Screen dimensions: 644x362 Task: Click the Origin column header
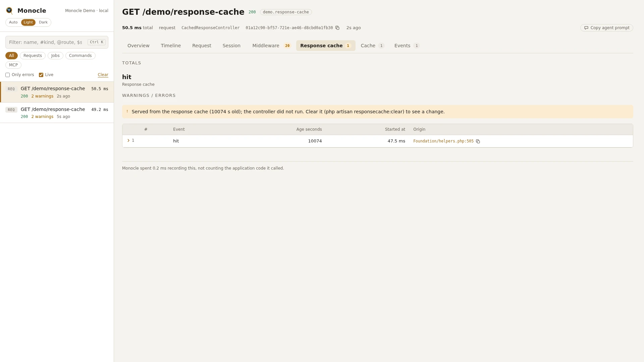419,129
